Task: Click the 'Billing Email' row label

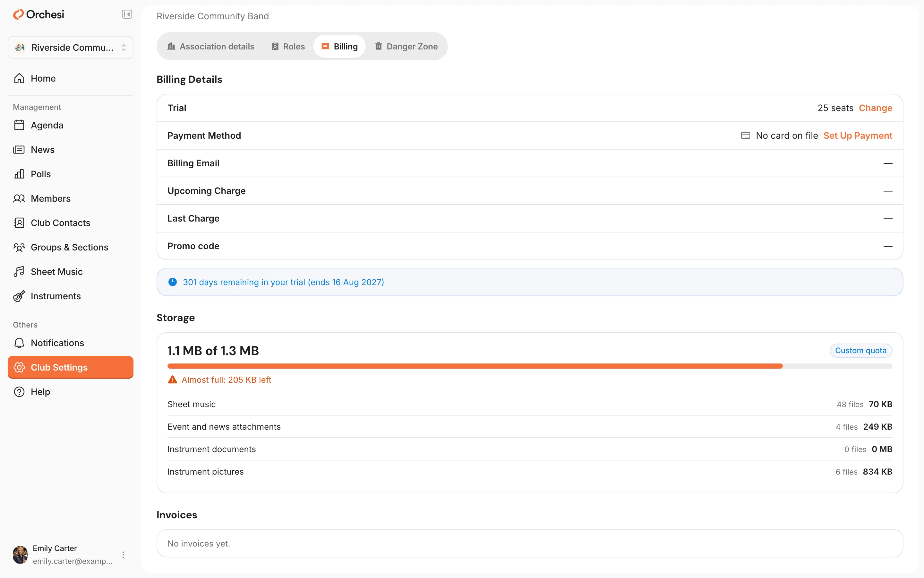Action: click(x=193, y=163)
